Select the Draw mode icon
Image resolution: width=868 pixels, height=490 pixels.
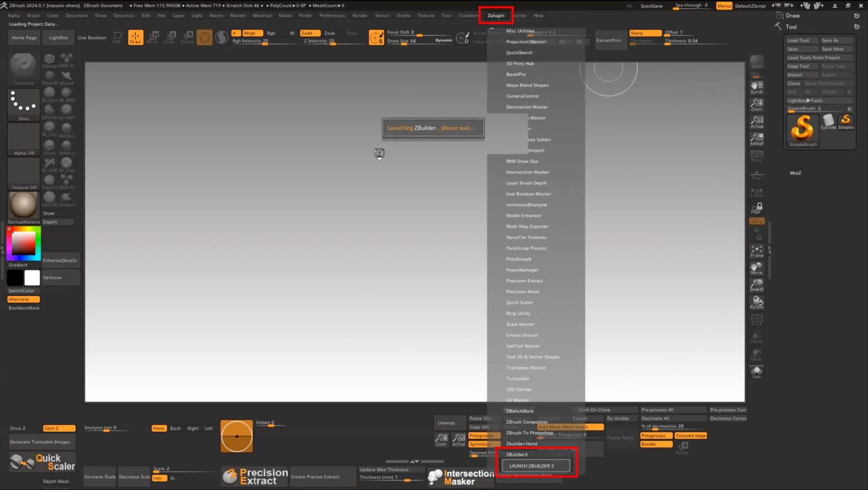(135, 37)
